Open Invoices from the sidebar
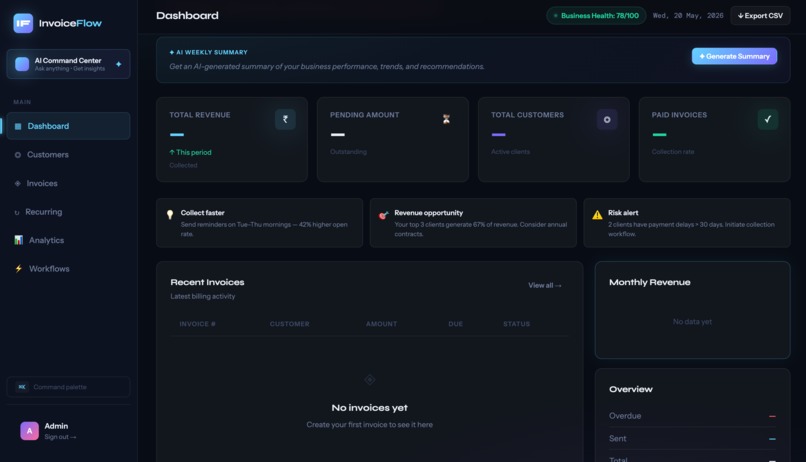 [68, 183]
